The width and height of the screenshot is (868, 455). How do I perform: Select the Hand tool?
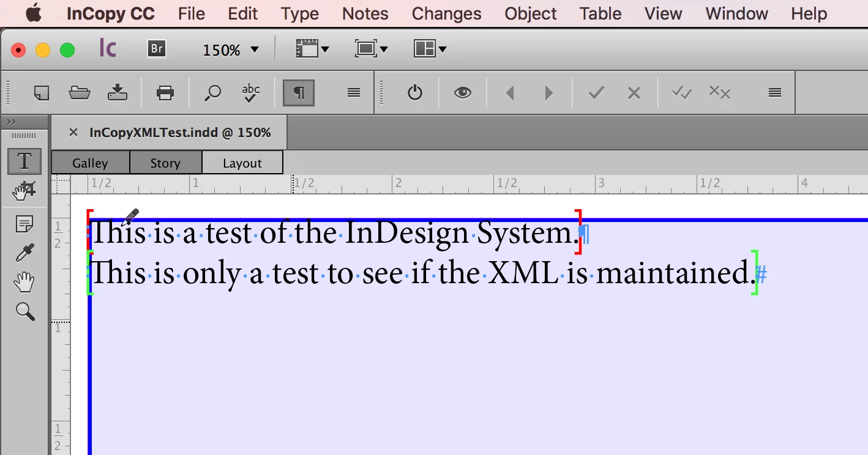coord(24,282)
